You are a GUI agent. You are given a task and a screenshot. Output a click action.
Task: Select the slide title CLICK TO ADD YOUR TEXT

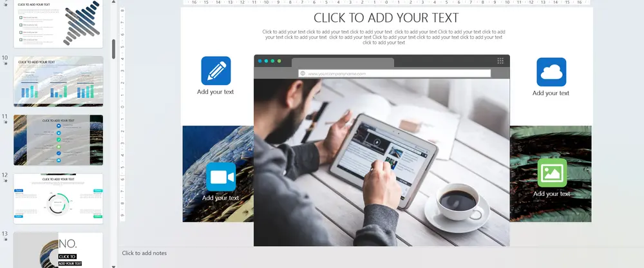pos(386,17)
